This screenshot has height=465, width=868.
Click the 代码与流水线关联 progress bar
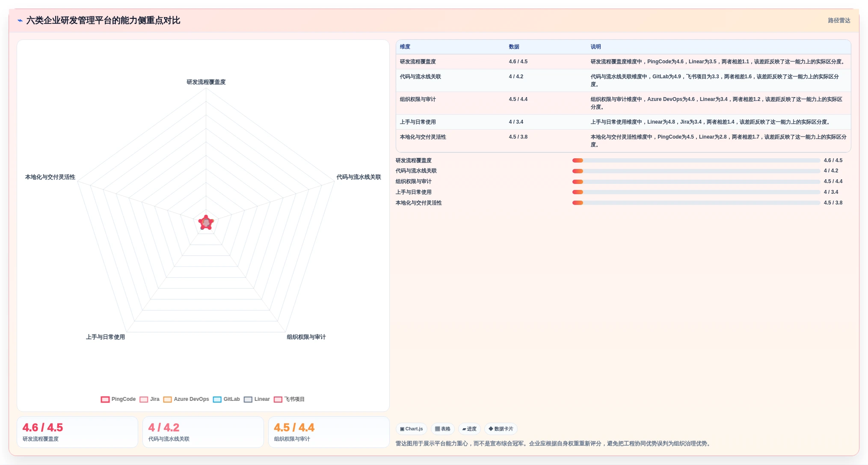point(696,171)
